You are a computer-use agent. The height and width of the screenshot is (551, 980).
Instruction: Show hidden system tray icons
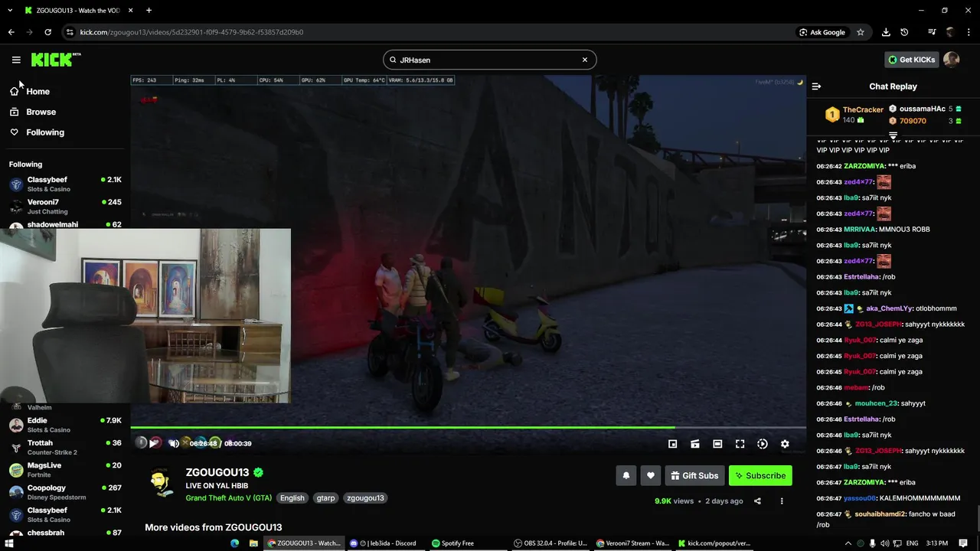point(848,543)
